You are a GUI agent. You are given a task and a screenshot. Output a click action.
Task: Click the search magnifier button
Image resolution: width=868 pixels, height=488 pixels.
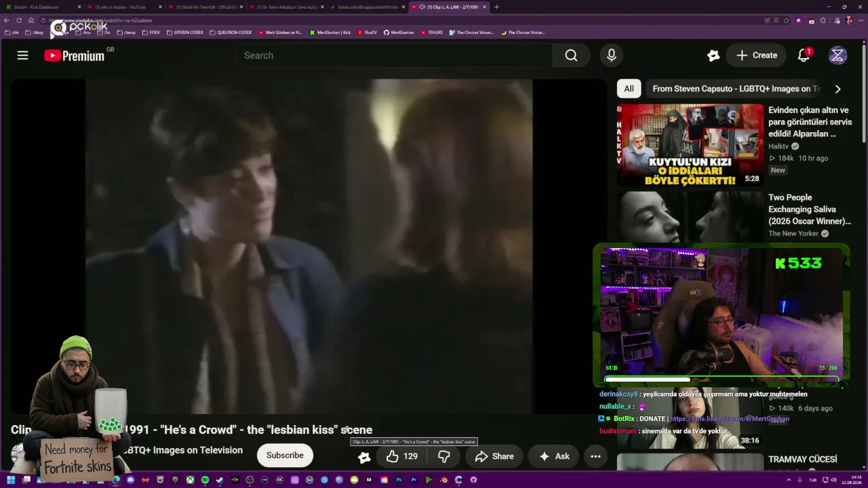pyautogui.click(x=571, y=56)
